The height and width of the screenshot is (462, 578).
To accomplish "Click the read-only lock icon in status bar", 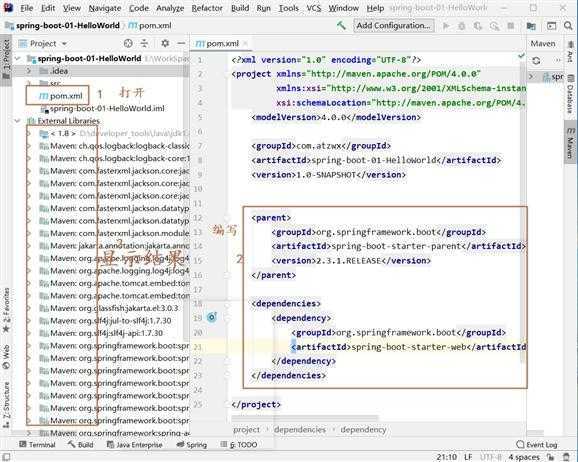I will click(x=551, y=457).
